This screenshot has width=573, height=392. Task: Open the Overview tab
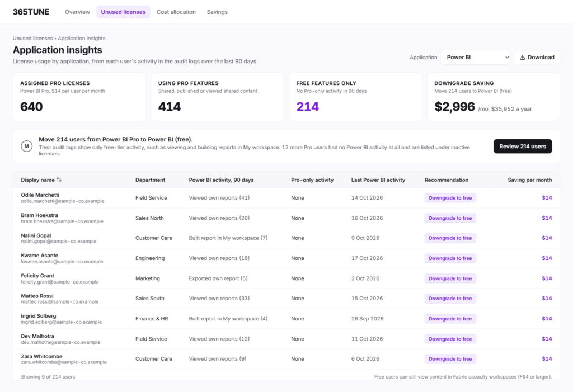pos(77,12)
